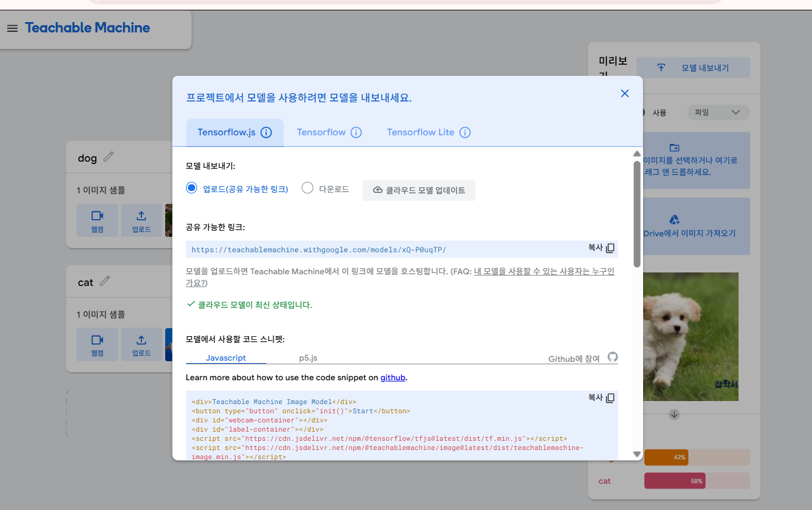
Task: Click 웹캠 button in dog class
Action: [97, 220]
